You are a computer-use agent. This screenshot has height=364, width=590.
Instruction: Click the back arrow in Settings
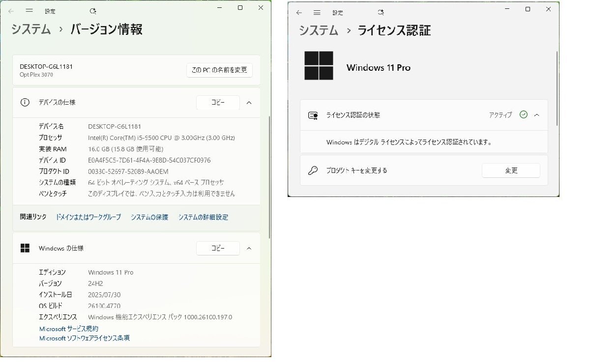click(11, 11)
